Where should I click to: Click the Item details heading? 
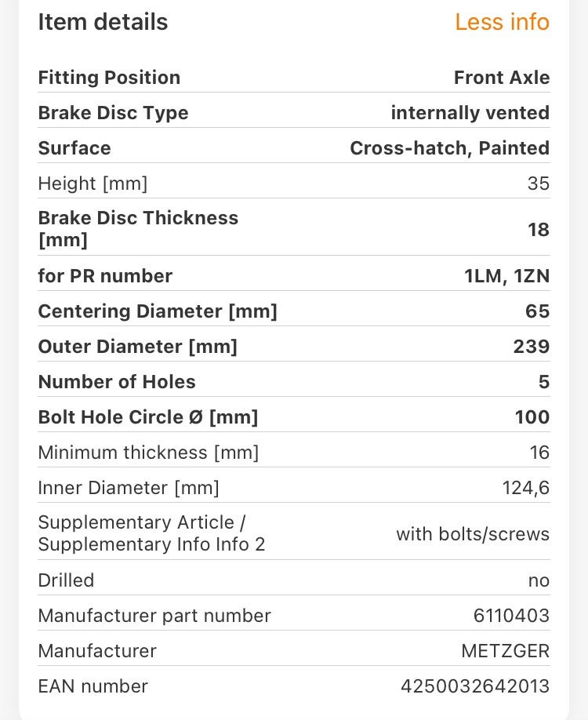pos(103,22)
